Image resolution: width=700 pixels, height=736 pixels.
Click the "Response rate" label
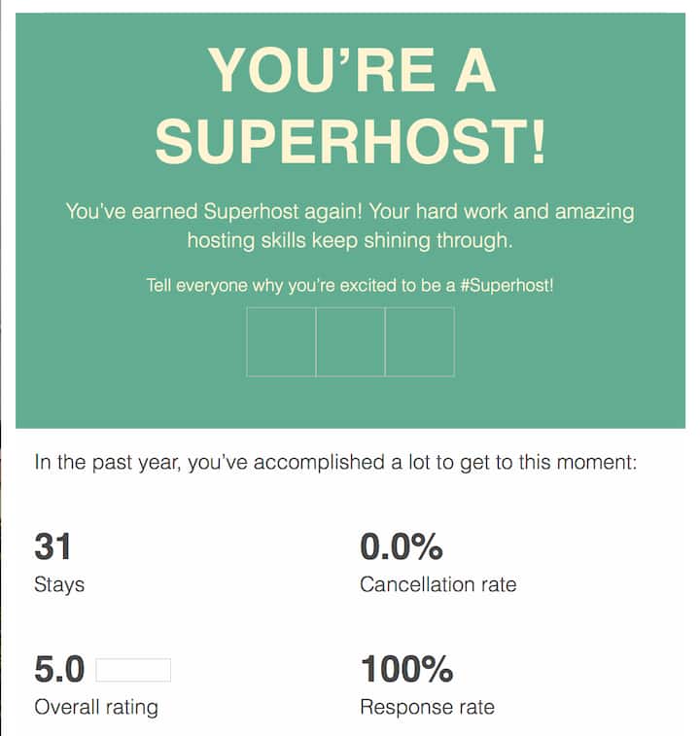point(427,708)
